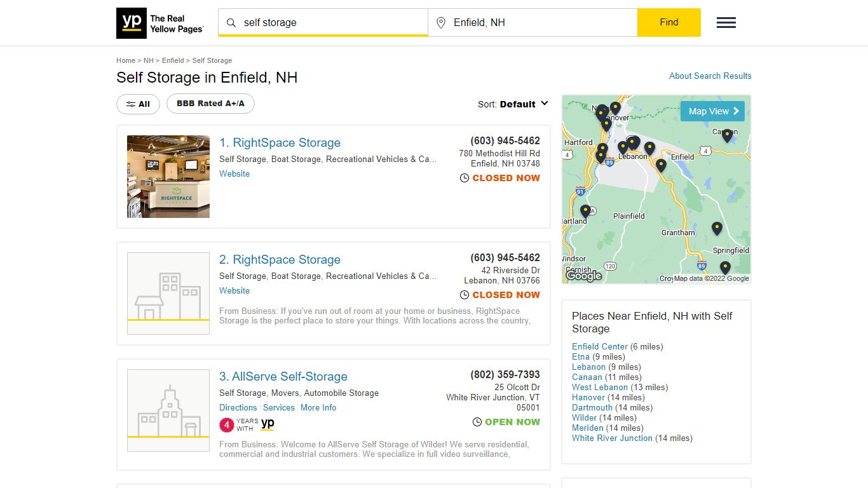Open the Sort: Default dropdown
The image size is (868, 488).
click(513, 104)
